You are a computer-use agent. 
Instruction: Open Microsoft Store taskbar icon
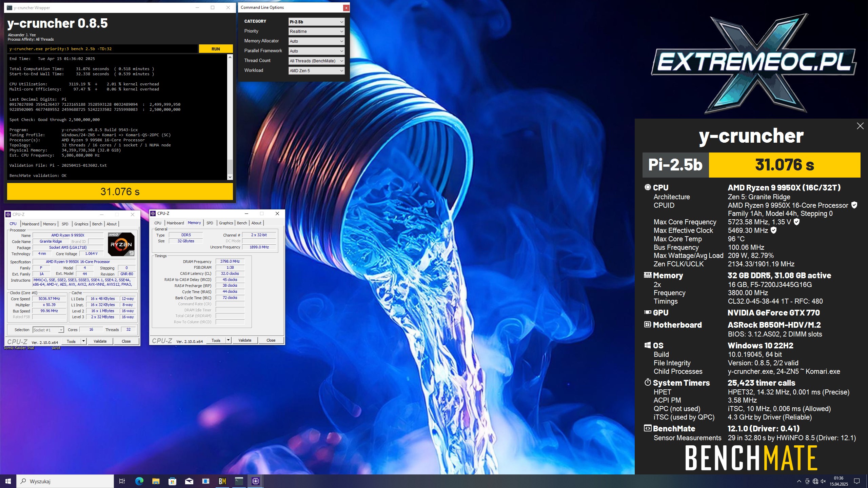tap(172, 481)
